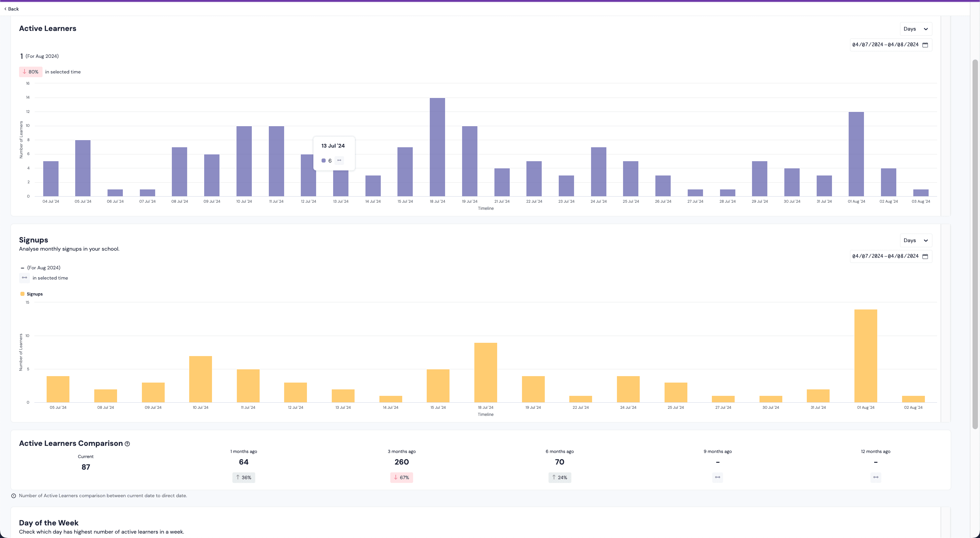Click the calendar icon in Signups date range
Image resolution: width=980 pixels, height=538 pixels.
tap(926, 256)
